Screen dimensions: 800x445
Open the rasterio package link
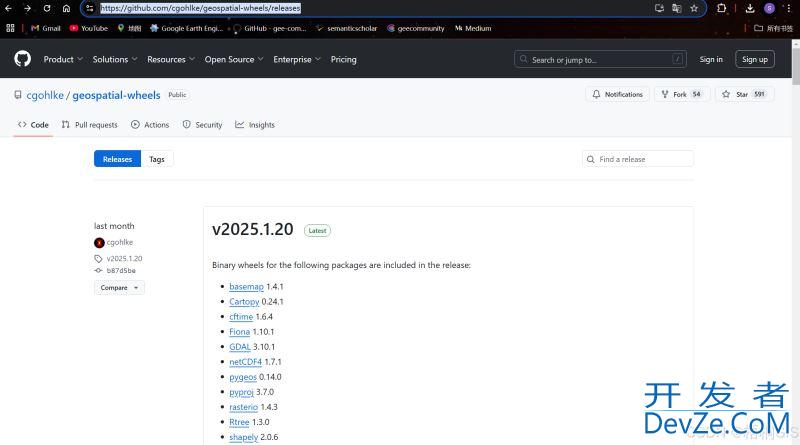point(243,407)
